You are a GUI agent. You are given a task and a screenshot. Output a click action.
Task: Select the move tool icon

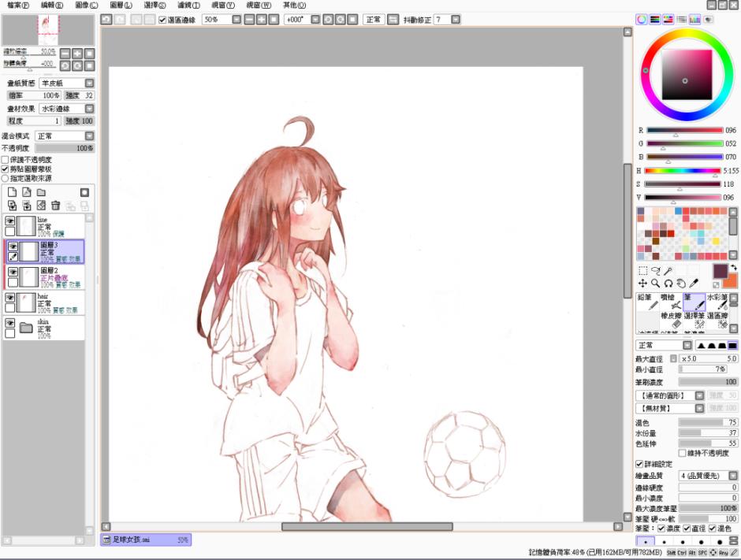pos(642,283)
